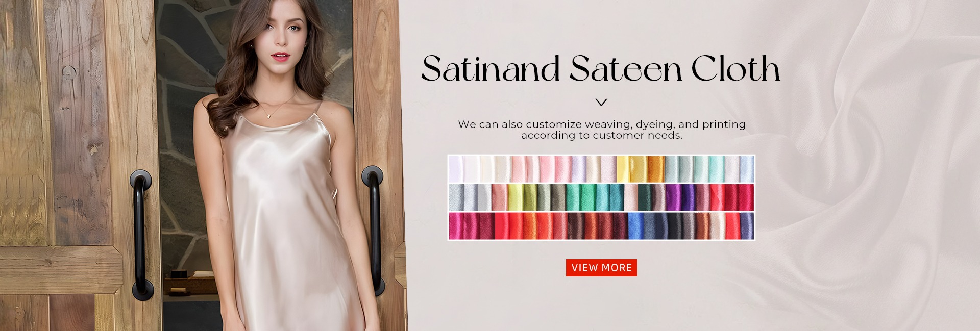Choose the dark forest green swatch
Image resolution: width=980 pixels, height=331 pixels.
coord(645,197)
